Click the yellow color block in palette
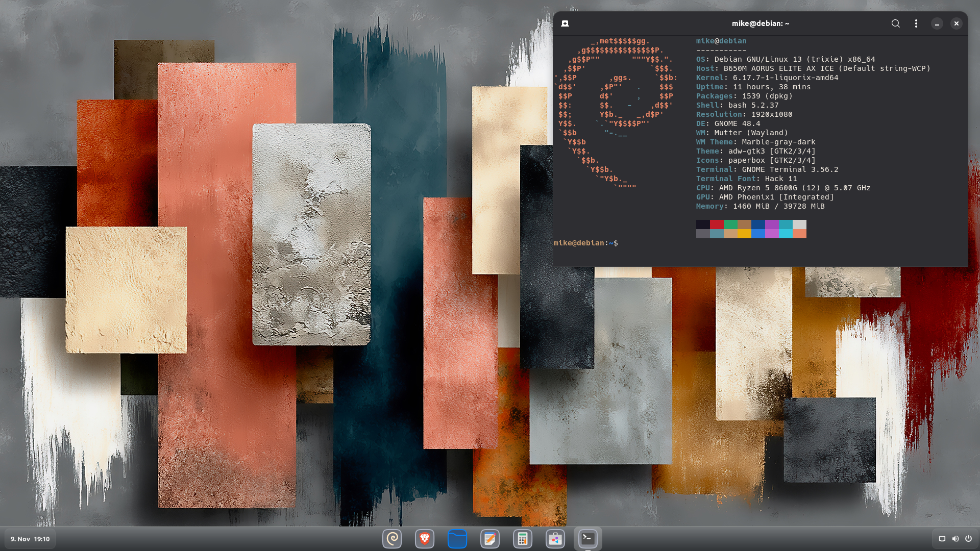The image size is (980, 551). [744, 234]
